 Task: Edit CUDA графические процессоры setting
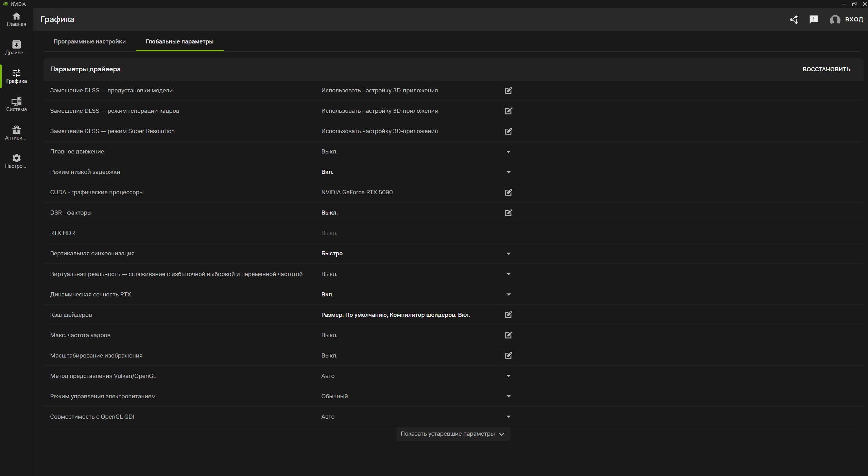(x=508, y=193)
